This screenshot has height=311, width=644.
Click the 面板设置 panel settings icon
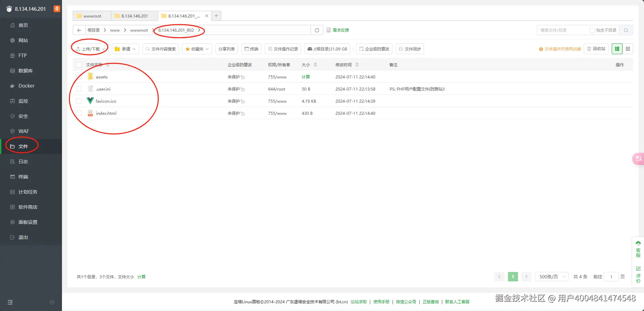[x=12, y=222]
